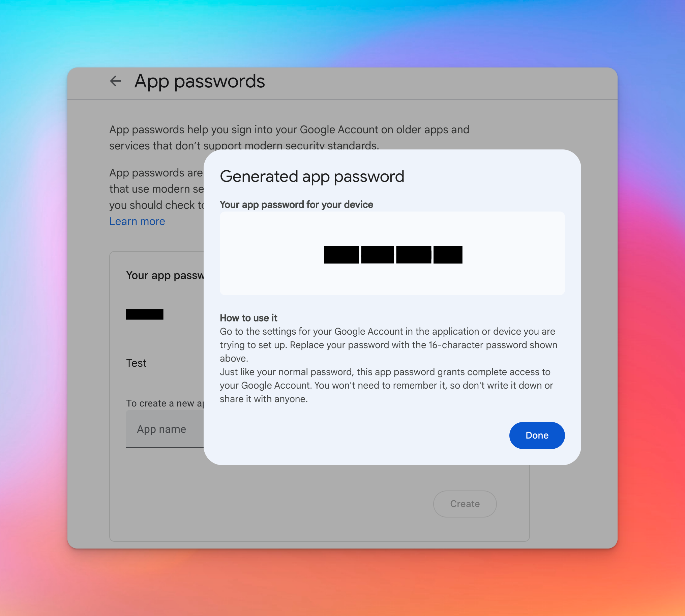Viewport: 685px width, 616px height.
Task: Click the 'App passwords' page heading
Action: [199, 80]
